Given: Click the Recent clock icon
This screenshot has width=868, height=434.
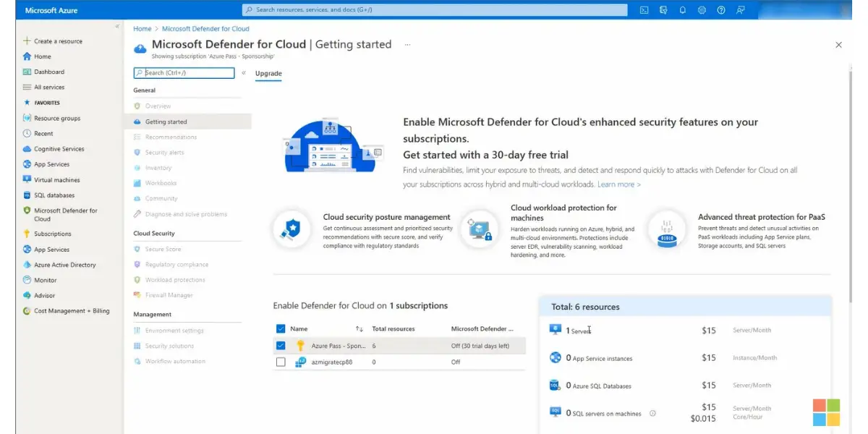Looking at the screenshot, I should (27, 133).
